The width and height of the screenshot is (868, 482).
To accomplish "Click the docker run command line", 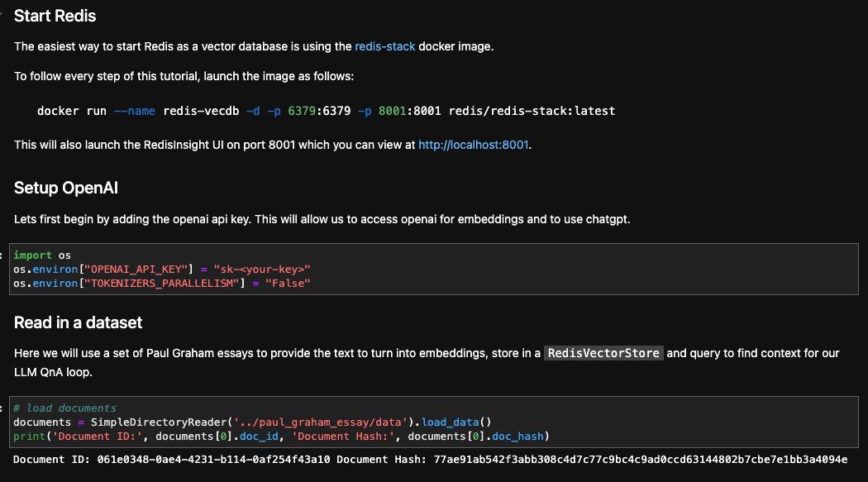I will (326, 112).
